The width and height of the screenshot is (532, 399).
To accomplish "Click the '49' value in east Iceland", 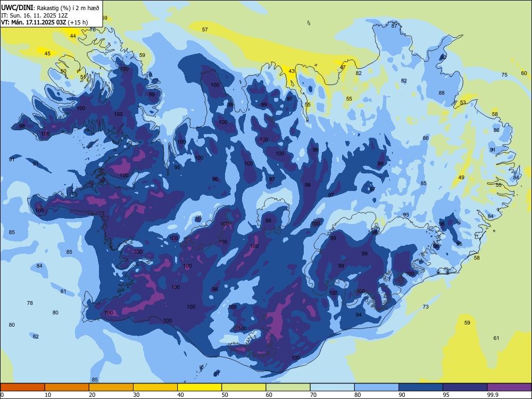I will click(x=461, y=178).
